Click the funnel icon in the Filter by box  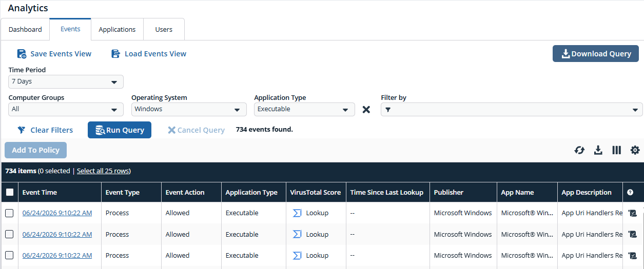pyautogui.click(x=388, y=109)
